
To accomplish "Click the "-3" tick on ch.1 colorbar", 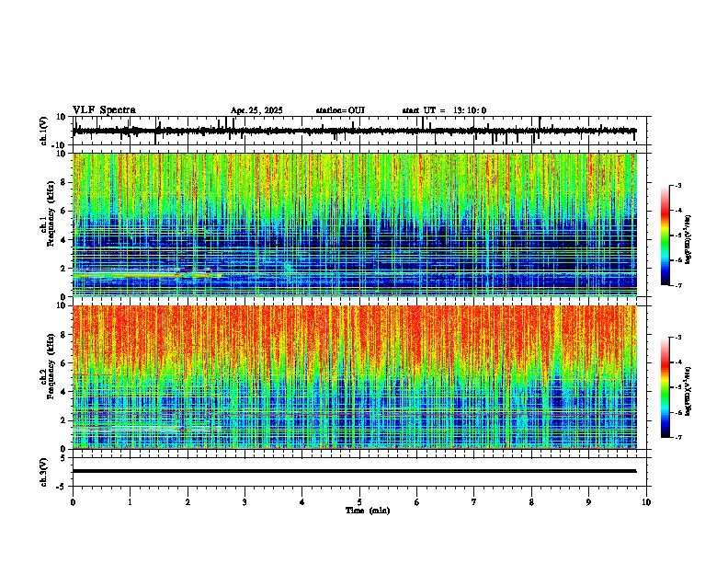I will [677, 185].
